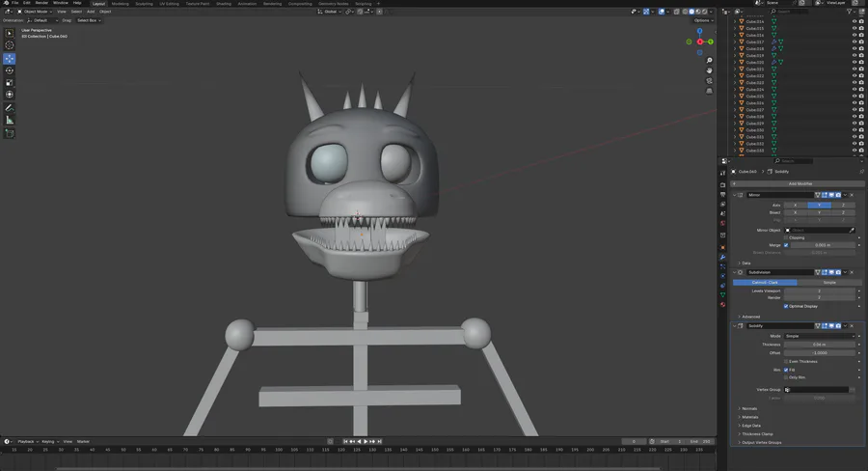Toggle Solidify Only Rim checkbox
Image resolution: width=868 pixels, height=471 pixels.
pos(786,377)
